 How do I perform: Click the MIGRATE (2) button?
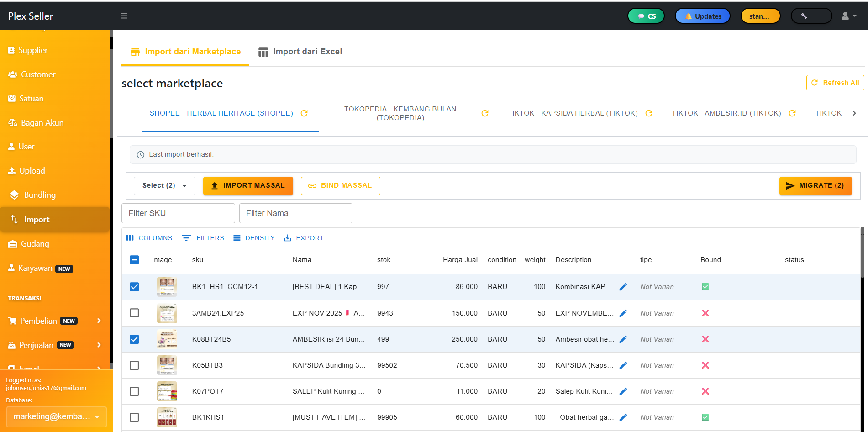815,185
